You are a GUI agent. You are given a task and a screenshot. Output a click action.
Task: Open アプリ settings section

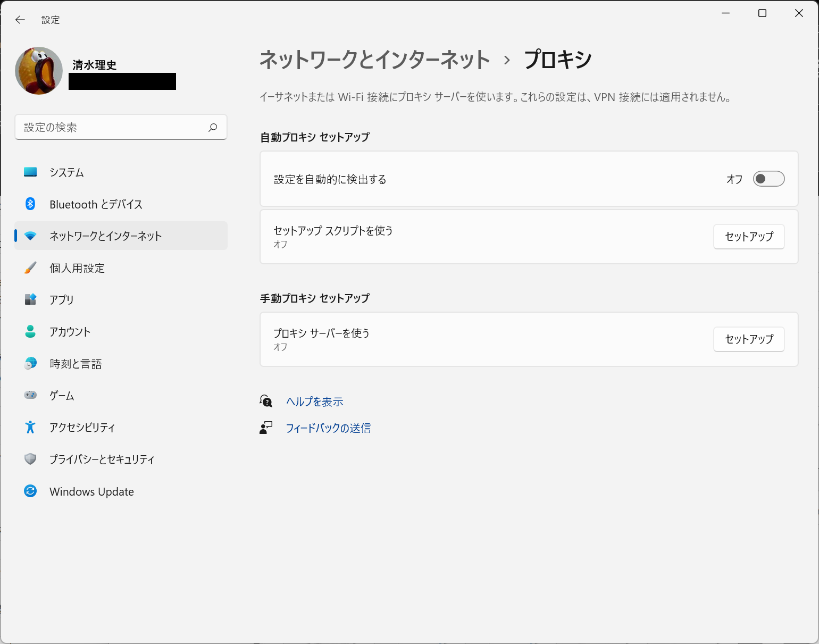tap(62, 300)
